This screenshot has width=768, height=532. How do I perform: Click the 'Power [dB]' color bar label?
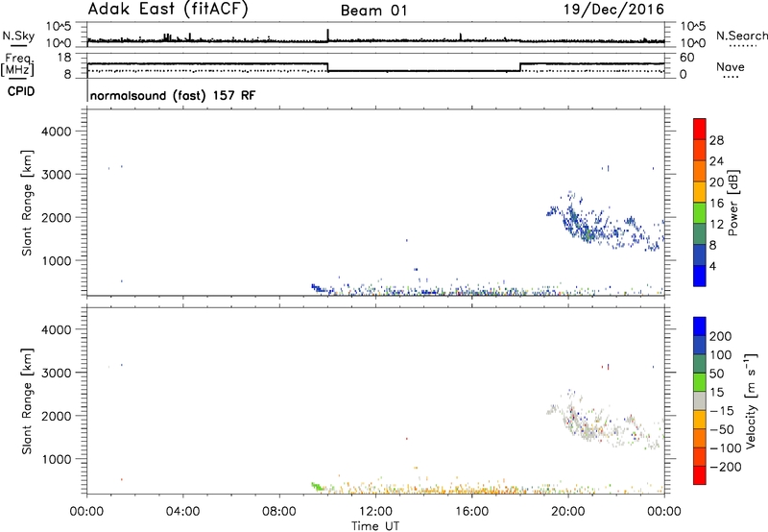click(732, 203)
